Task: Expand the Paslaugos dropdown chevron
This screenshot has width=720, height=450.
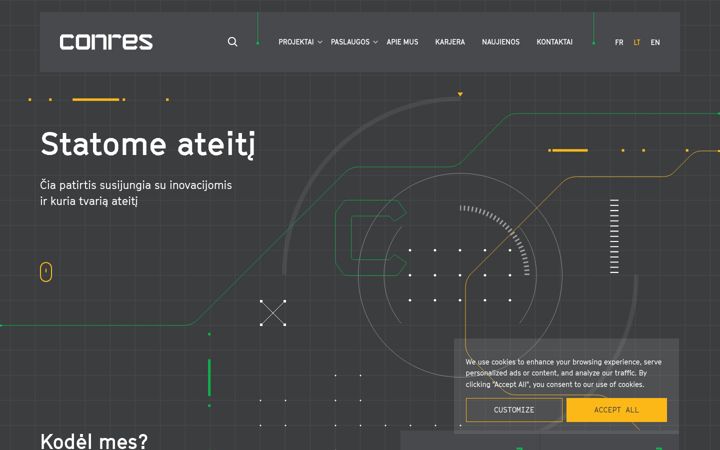Action: [x=376, y=42]
